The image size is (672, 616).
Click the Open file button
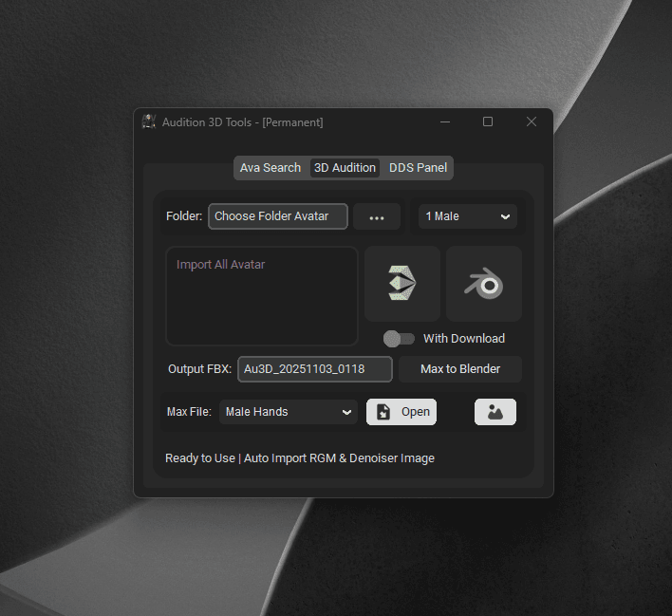coord(401,412)
